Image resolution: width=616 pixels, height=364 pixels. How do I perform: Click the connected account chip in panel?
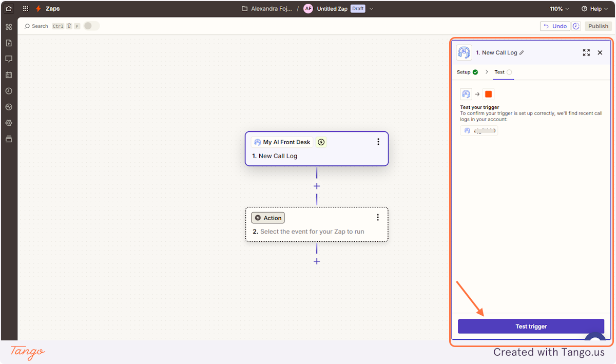pos(479,130)
